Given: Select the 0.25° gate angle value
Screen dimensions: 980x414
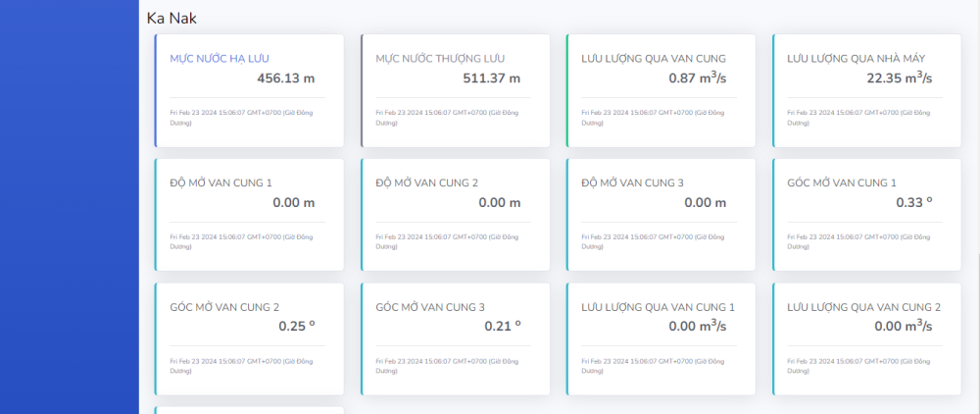Looking at the screenshot, I should pyautogui.click(x=297, y=327).
